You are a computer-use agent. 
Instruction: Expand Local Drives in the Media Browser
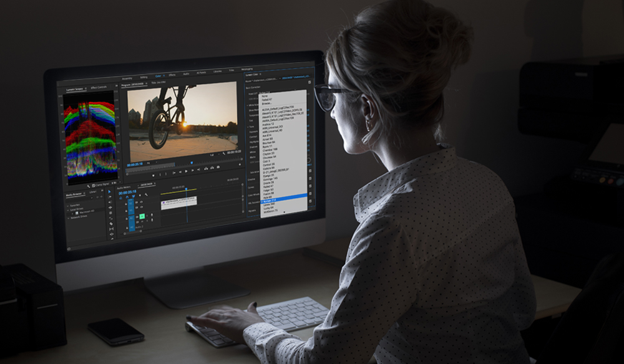(69, 209)
